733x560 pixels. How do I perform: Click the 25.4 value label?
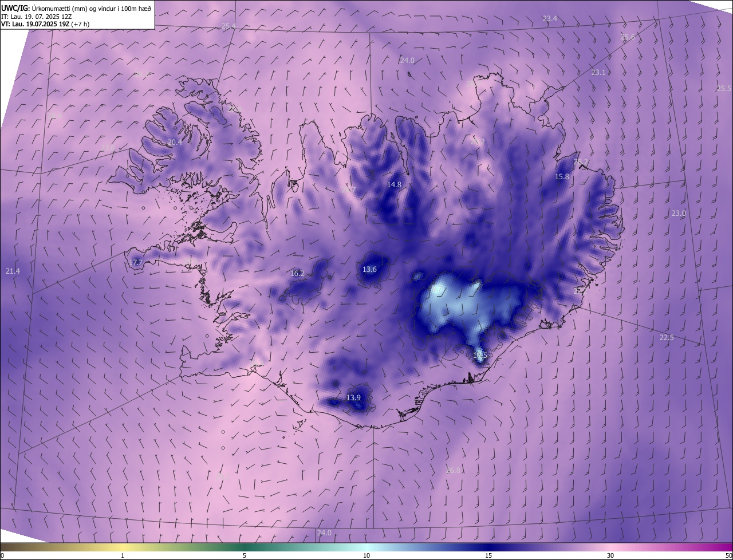point(228,26)
